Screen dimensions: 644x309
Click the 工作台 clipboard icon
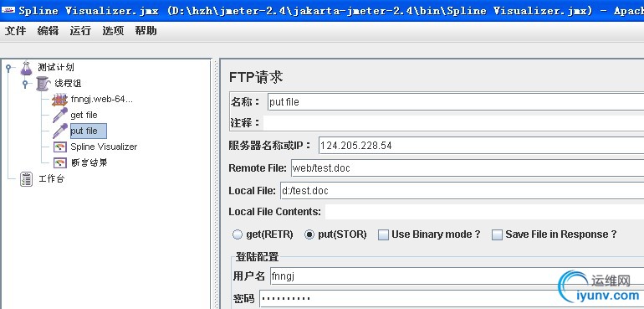click(x=26, y=179)
